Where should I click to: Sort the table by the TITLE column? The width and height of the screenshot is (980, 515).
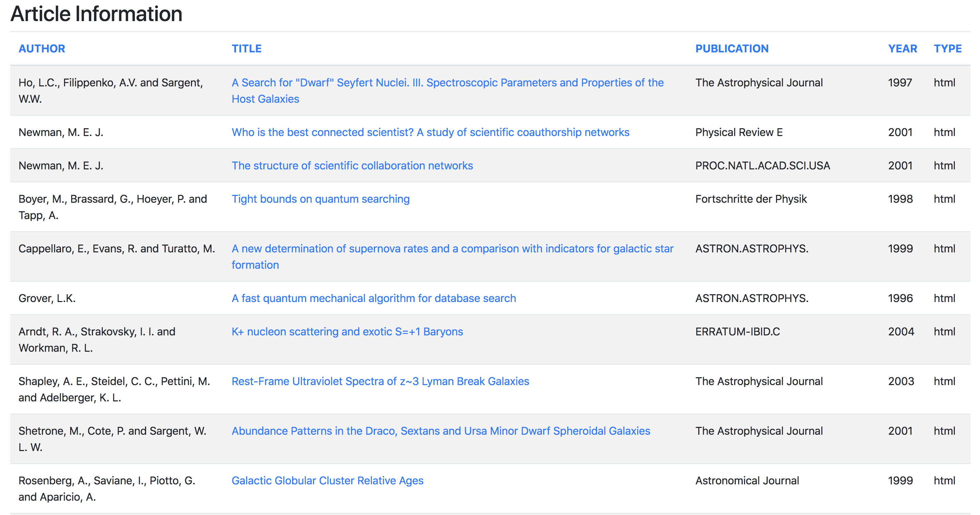point(247,48)
